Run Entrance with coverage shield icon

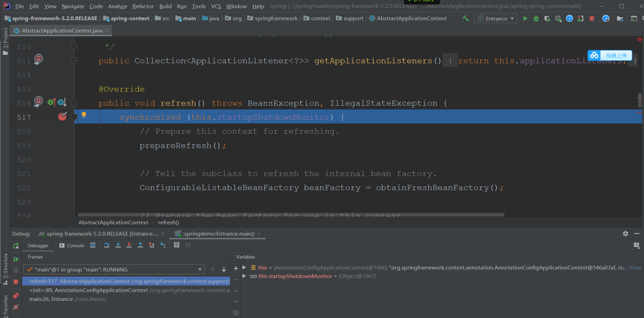click(x=547, y=18)
